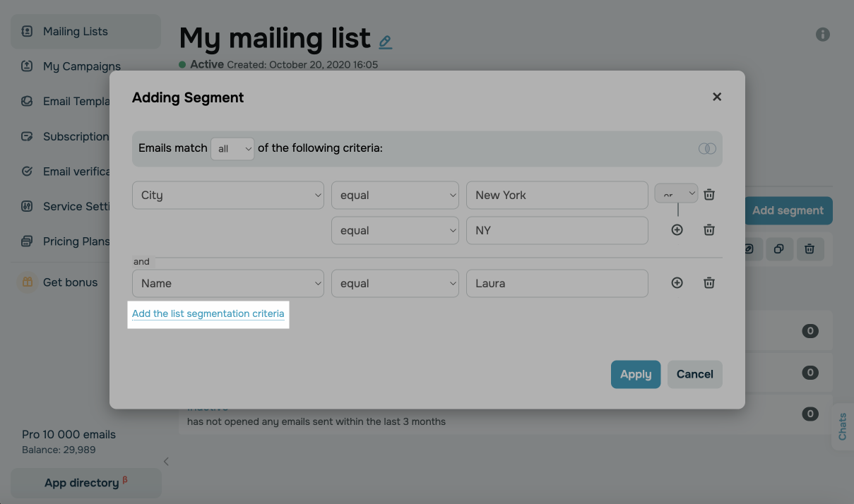Open the info icon at top right
Image resolution: width=854 pixels, height=504 pixels.
click(x=823, y=34)
